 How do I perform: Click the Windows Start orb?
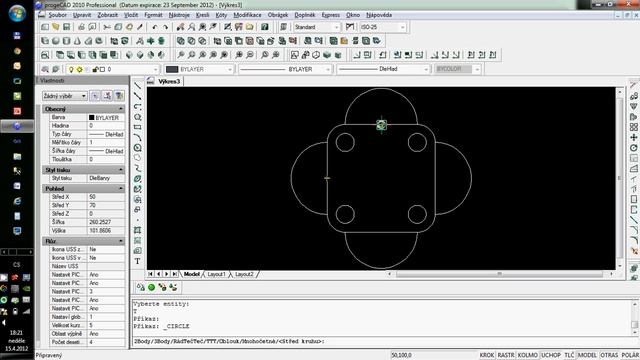17,13
